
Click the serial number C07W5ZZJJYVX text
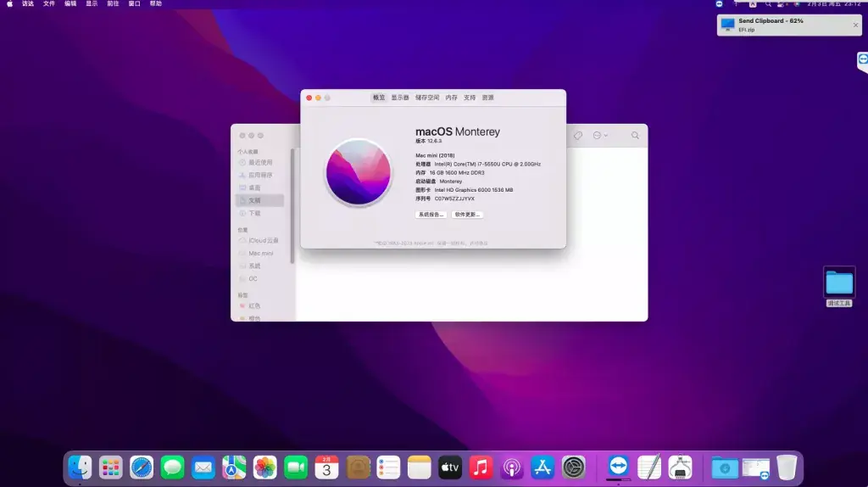tap(454, 199)
